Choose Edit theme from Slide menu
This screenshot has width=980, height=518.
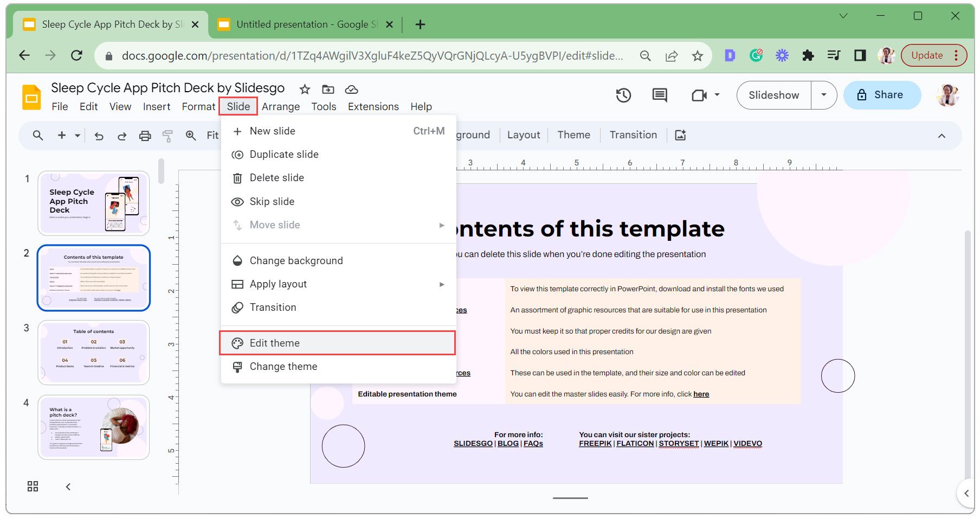pos(275,343)
